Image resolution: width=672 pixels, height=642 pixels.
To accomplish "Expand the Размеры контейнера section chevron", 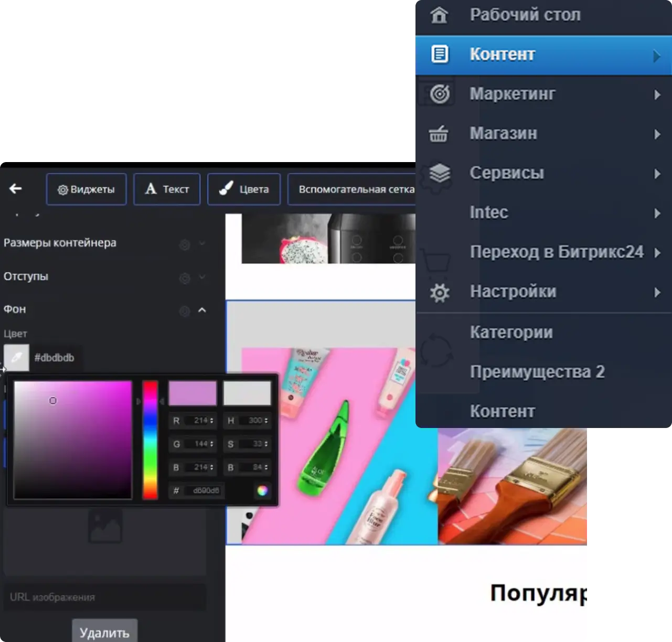I will (202, 243).
